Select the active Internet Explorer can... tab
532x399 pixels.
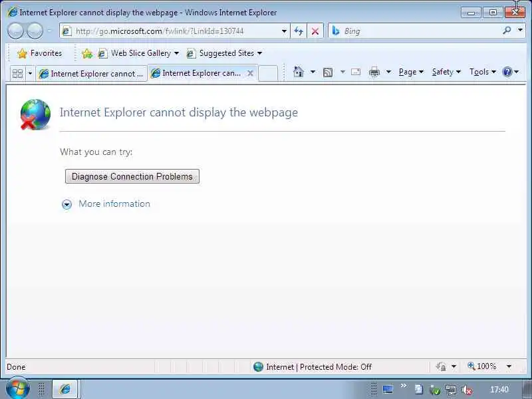(201, 73)
